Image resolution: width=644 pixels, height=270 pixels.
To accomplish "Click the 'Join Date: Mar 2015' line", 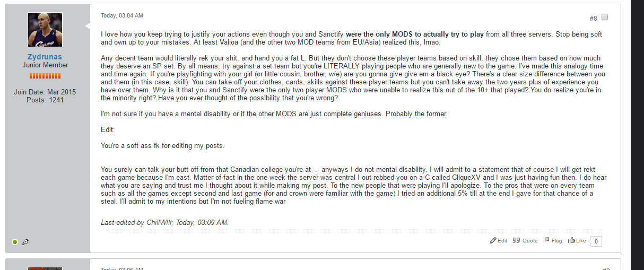I will coord(45,92).
